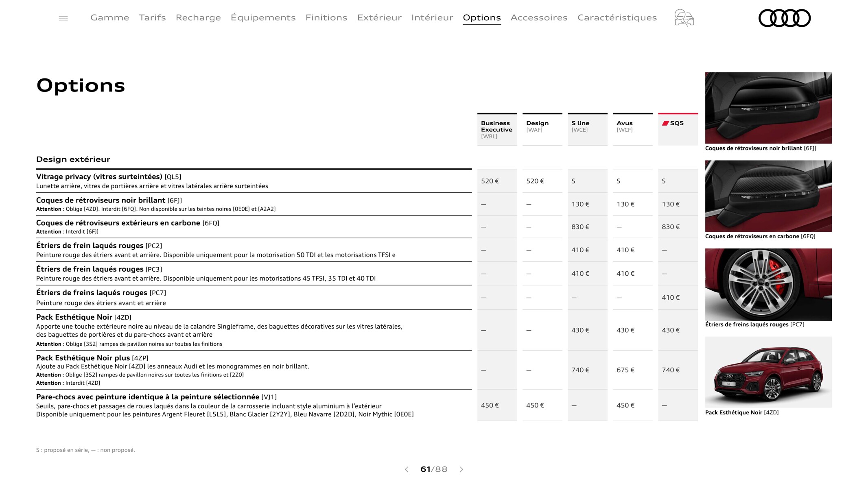Click Coques de rétroviseurs noir brillant [6FJ] row
The height and width of the screenshot is (488, 868).
[254, 204]
